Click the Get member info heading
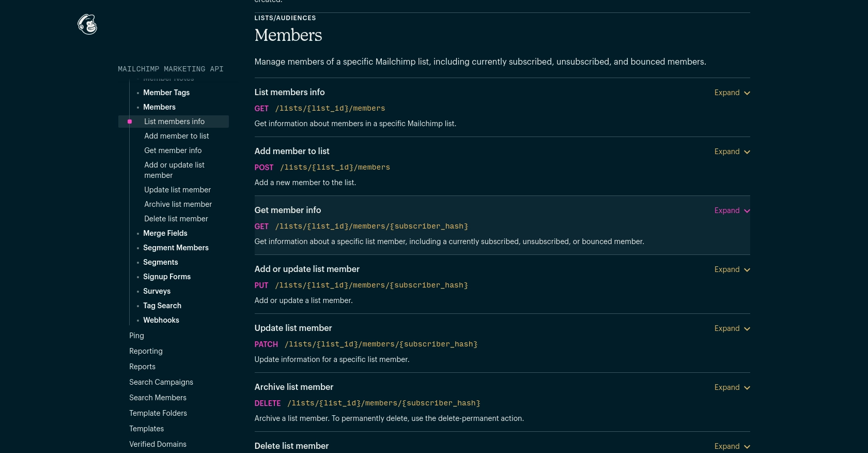Screen dimensions: 868x453 tap(288, 210)
